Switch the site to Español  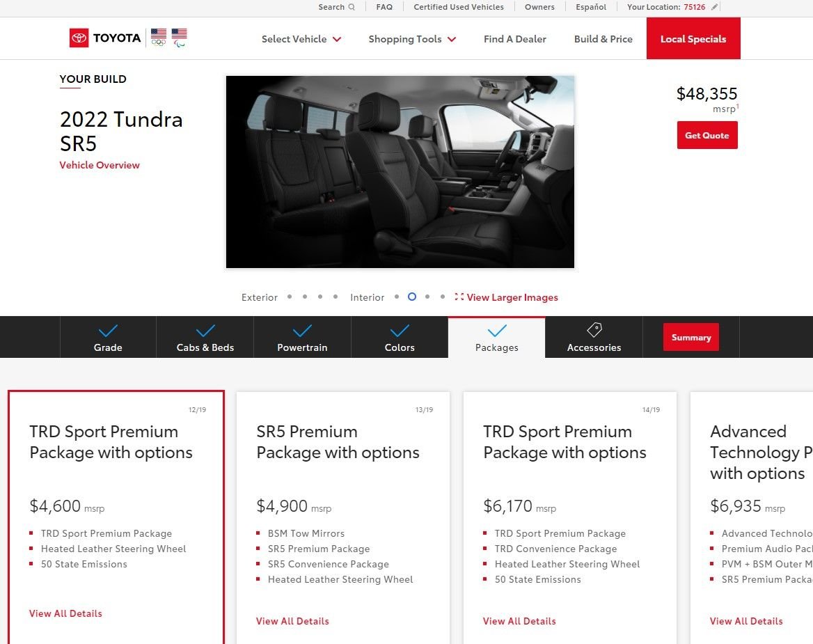click(591, 7)
